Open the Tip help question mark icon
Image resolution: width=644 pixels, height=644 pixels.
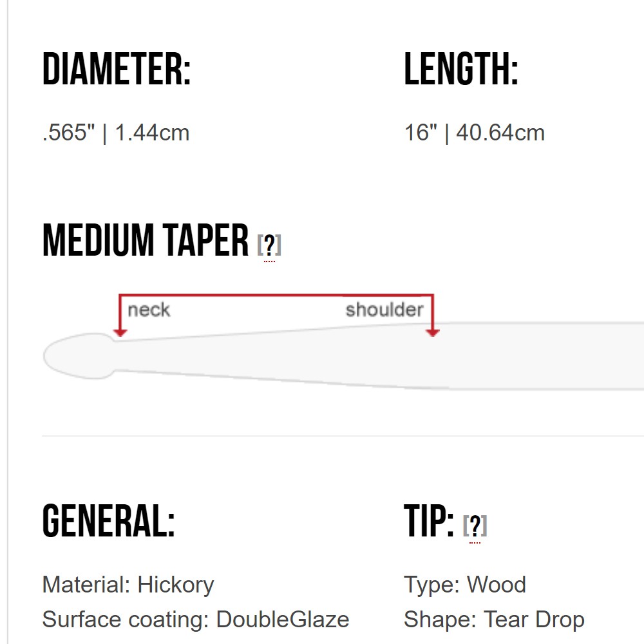pyautogui.click(x=475, y=527)
